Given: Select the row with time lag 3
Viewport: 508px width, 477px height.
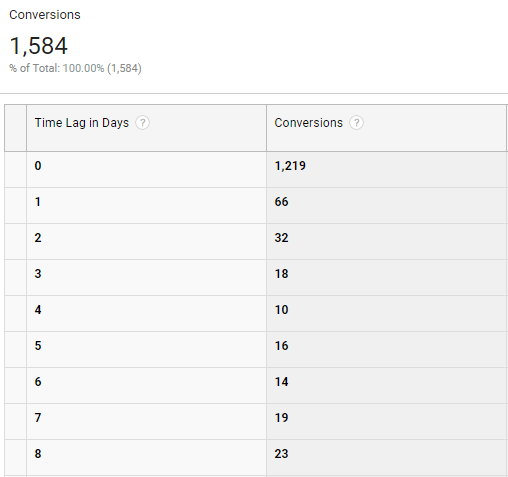Looking at the screenshot, I should click(256, 277).
